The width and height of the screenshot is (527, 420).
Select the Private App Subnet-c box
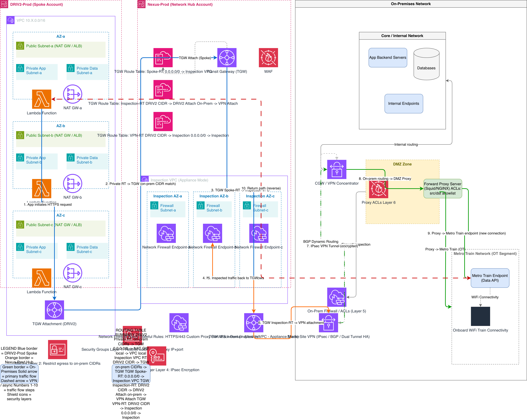click(37, 251)
